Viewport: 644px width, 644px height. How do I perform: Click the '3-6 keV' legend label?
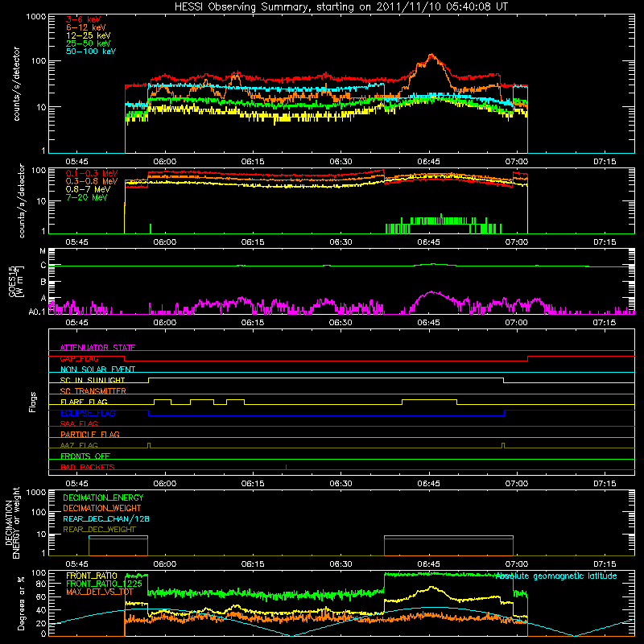point(84,19)
